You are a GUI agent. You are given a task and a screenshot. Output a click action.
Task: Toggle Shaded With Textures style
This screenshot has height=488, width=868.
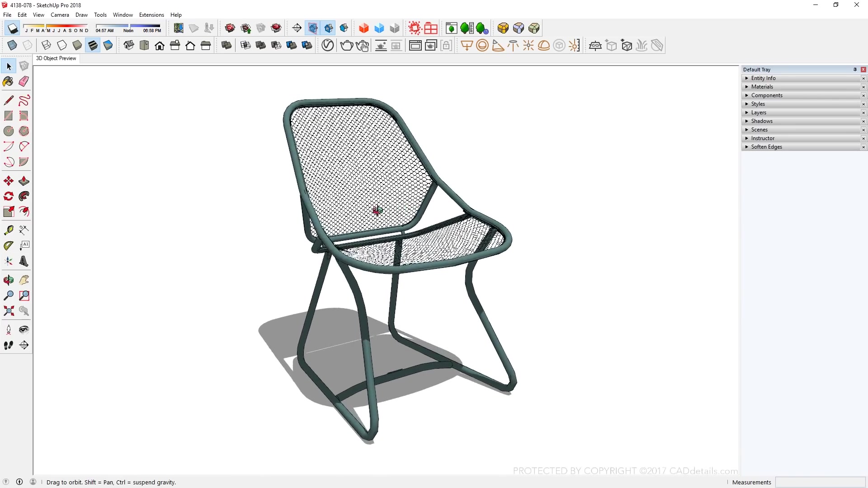(93, 45)
